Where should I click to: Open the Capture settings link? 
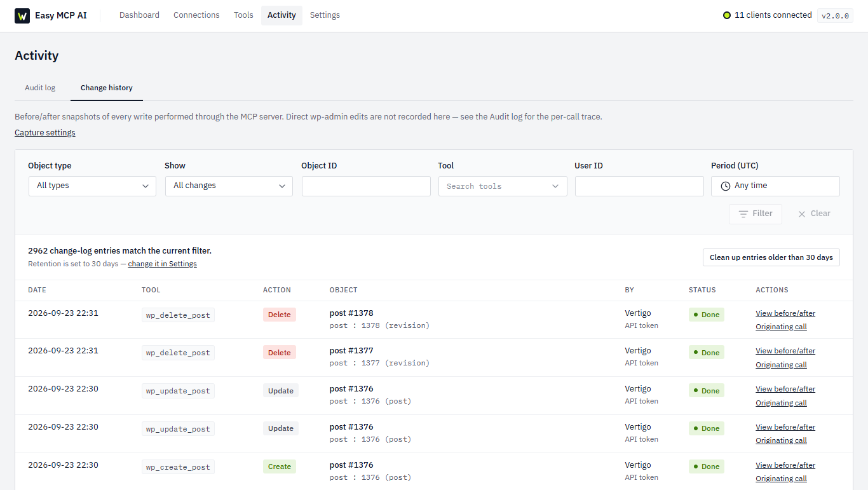tap(45, 133)
